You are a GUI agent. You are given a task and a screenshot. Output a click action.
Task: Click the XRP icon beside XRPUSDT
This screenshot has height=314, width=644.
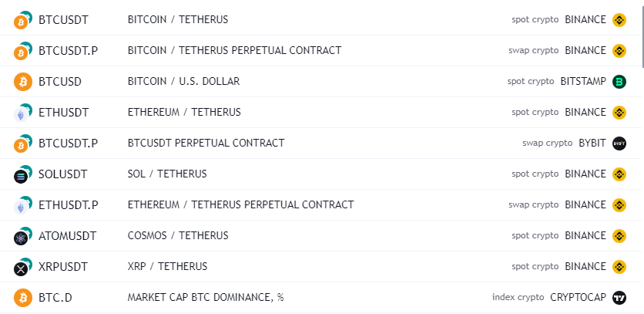point(22,268)
